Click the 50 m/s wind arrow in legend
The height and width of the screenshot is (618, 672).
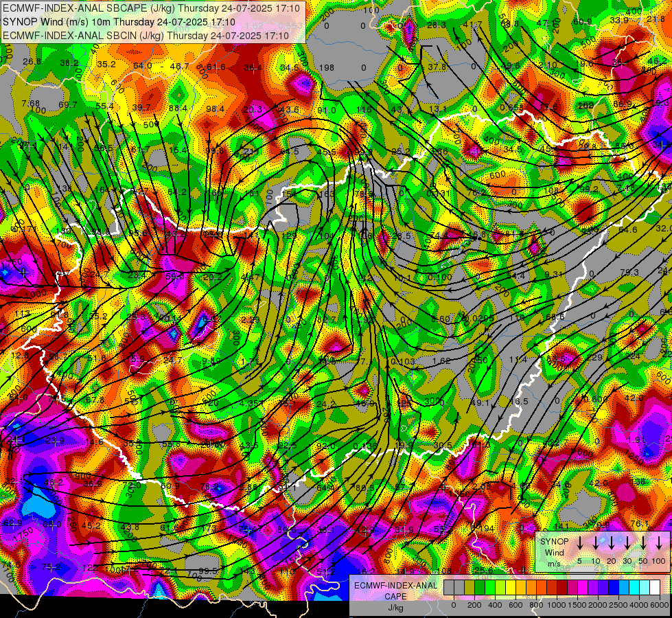pyautogui.click(x=643, y=543)
